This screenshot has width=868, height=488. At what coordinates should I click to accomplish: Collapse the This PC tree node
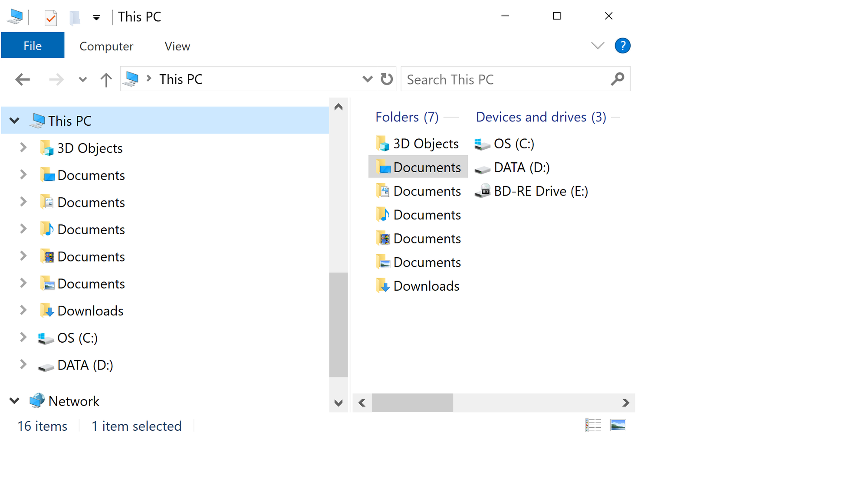[x=14, y=121]
